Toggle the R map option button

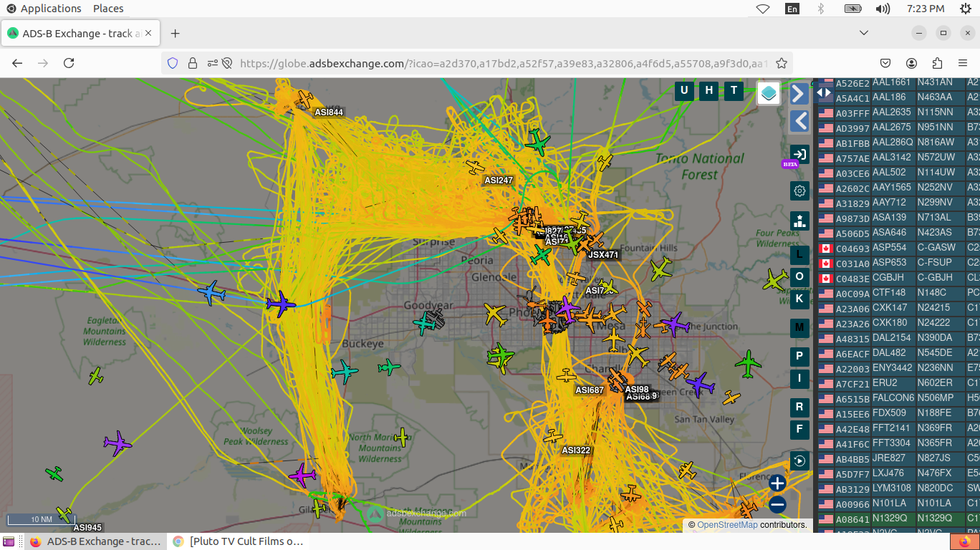click(799, 407)
